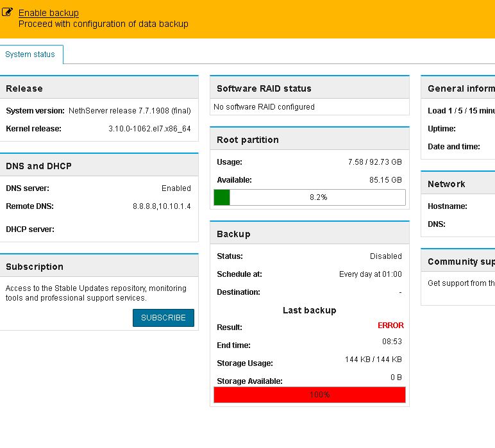Click the storage available value '0 B'

396,377
